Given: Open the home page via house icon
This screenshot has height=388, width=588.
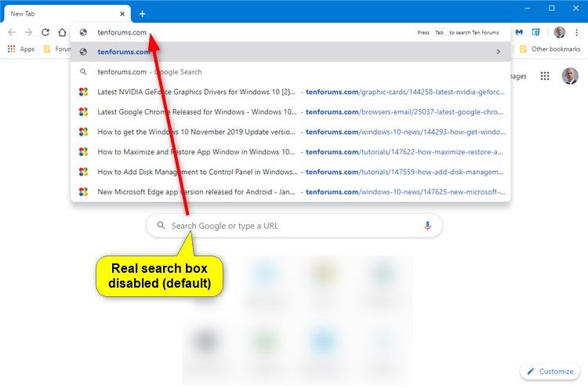Looking at the screenshot, I should 62,32.
